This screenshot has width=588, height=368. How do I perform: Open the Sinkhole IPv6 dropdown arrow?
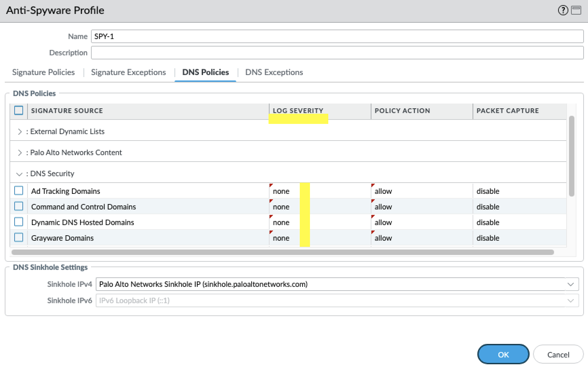[x=571, y=300]
